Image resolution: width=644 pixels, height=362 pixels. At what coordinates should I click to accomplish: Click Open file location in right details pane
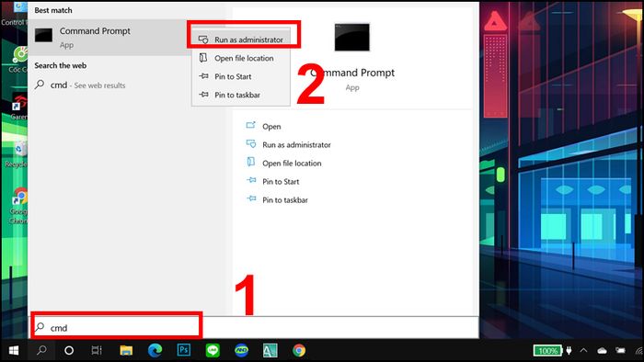(x=292, y=164)
